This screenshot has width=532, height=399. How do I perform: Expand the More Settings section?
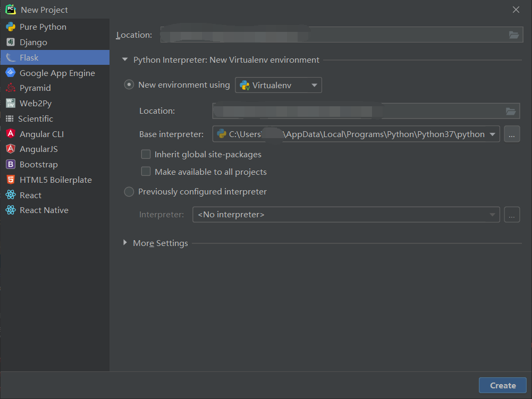pyautogui.click(x=125, y=243)
